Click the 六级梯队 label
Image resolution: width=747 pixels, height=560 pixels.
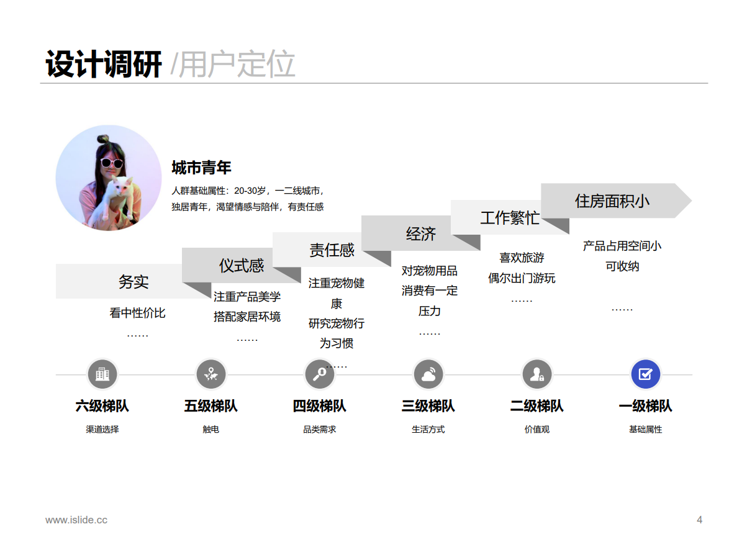point(102,406)
